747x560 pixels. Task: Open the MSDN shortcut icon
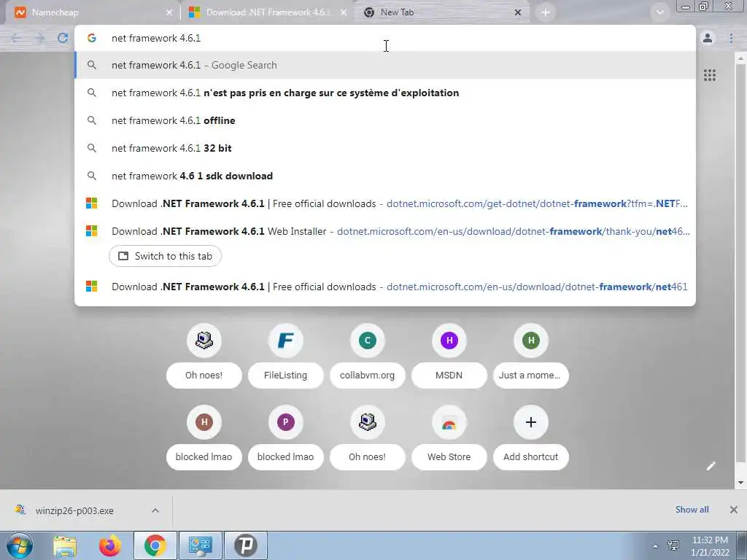449,340
